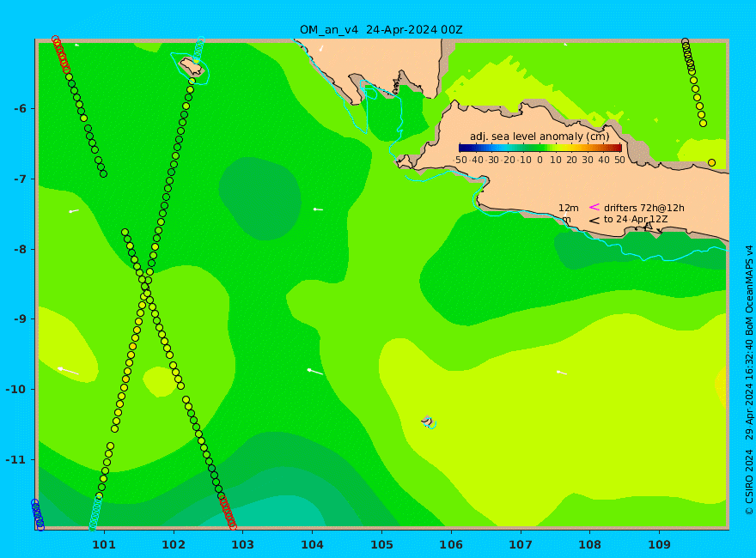Screen dimensions: 756x558
Task: Click the dark green eddy centered near 103.2E, 7.3S
Action: point(259,198)
